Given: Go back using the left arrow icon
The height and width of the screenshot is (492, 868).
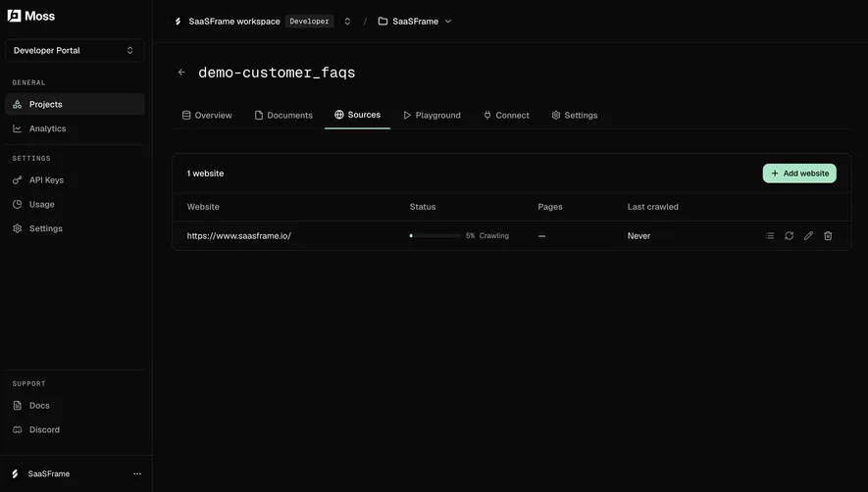Looking at the screenshot, I should coord(181,73).
